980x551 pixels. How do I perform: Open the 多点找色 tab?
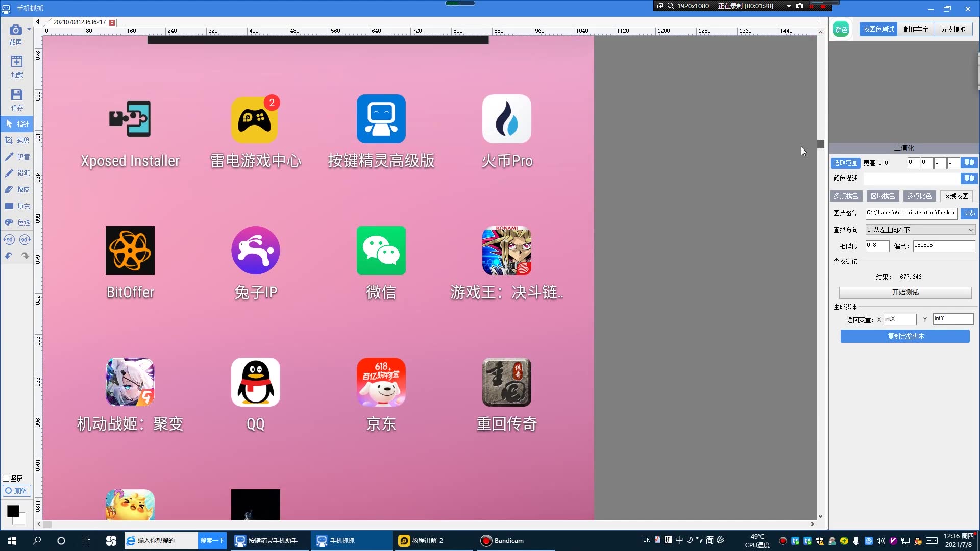click(x=846, y=196)
